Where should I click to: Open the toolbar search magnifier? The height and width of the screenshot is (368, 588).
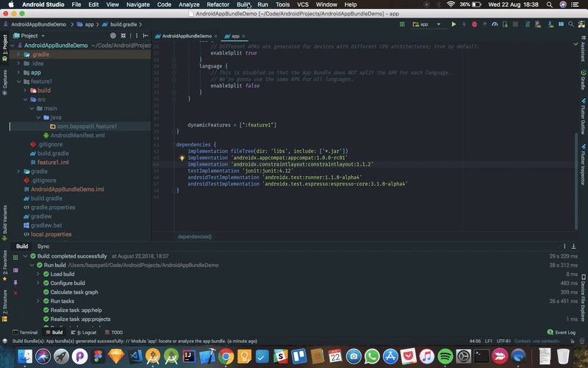point(571,24)
